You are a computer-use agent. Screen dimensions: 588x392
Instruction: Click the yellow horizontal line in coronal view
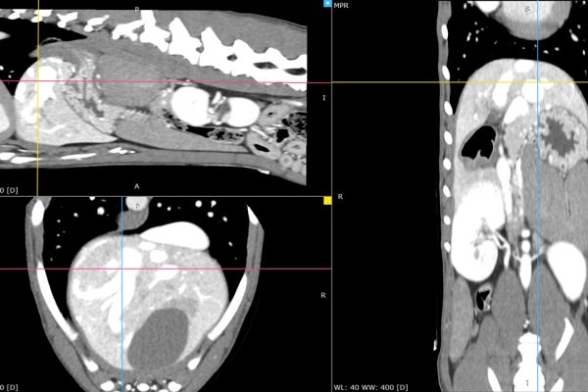pos(490,82)
